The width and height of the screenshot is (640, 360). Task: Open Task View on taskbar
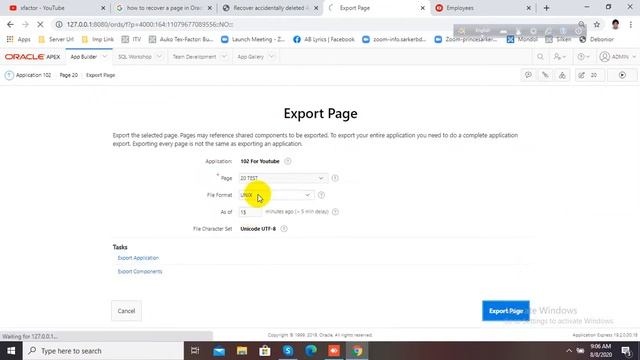(195, 351)
